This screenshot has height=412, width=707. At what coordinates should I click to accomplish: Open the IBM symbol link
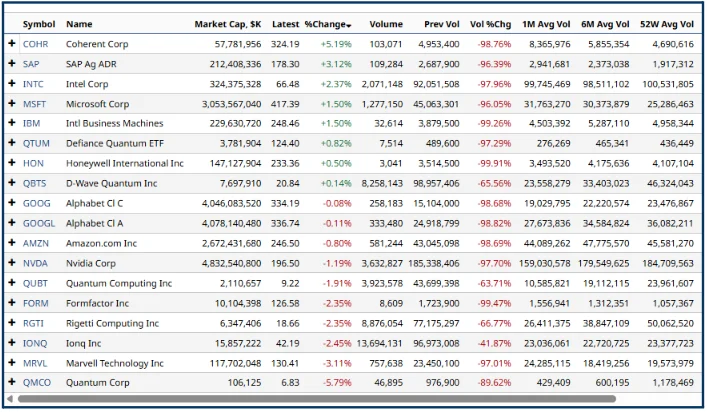click(x=32, y=124)
